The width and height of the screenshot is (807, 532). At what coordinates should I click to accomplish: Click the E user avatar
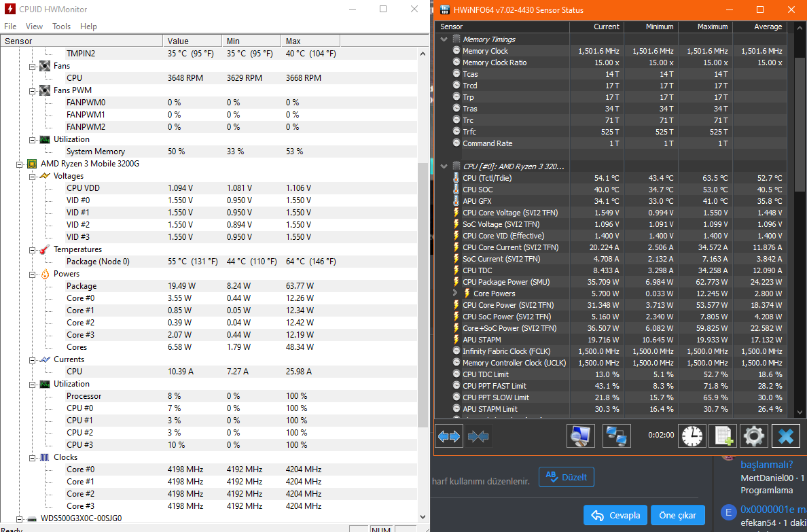click(728, 513)
